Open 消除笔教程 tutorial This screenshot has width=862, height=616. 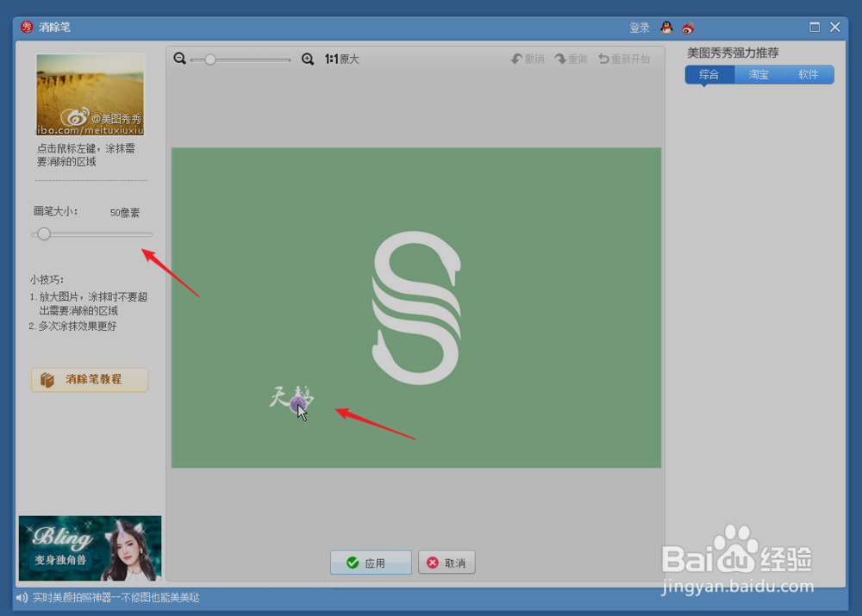(90, 380)
